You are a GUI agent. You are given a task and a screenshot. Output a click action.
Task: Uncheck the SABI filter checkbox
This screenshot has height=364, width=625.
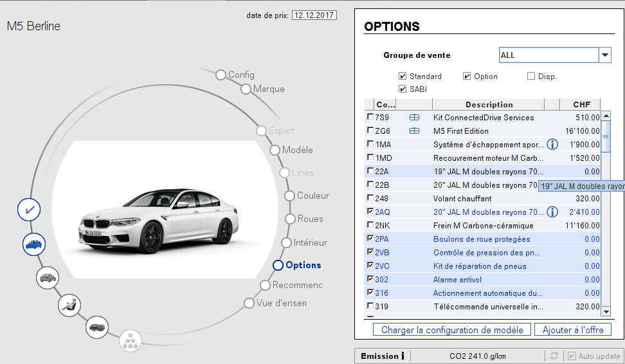pos(403,89)
